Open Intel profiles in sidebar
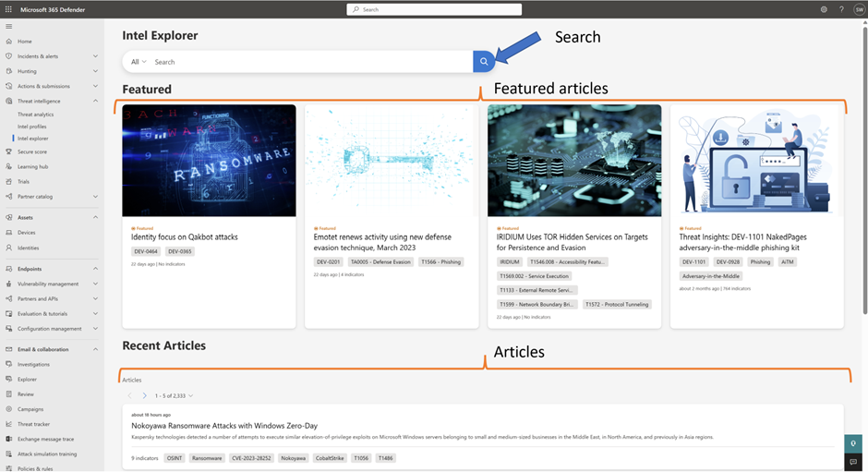The width and height of the screenshot is (868, 472). pyautogui.click(x=32, y=127)
